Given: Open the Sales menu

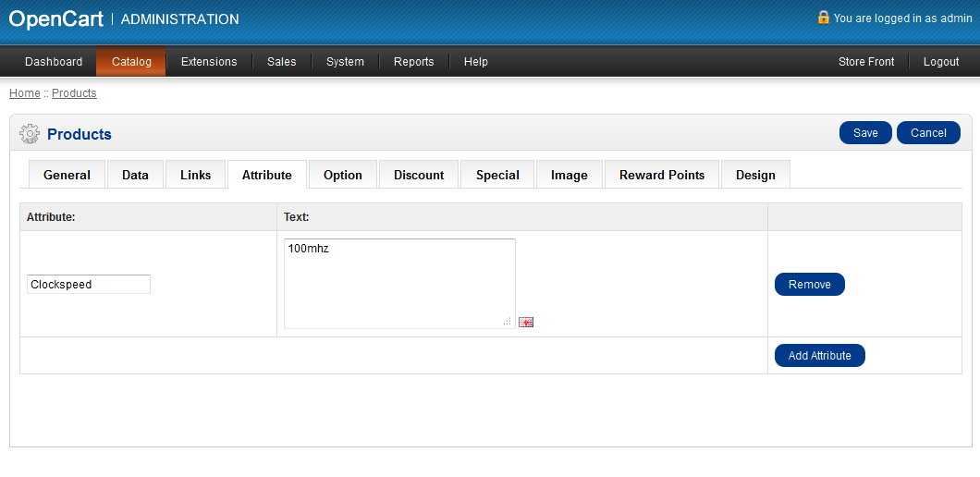Looking at the screenshot, I should click(282, 62).
